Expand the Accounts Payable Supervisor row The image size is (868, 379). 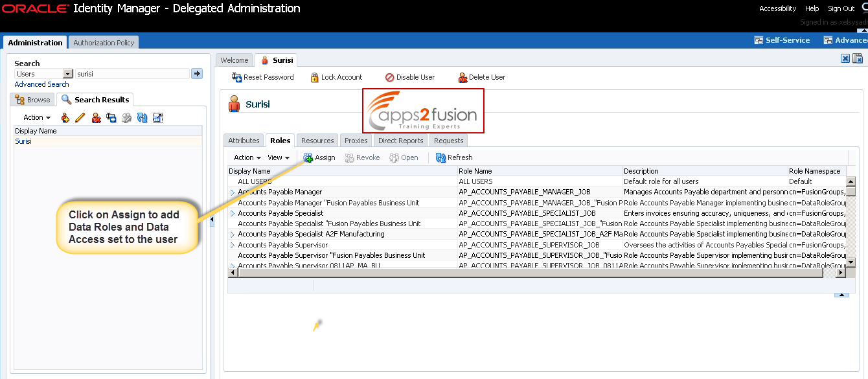[x=233, y=245]
